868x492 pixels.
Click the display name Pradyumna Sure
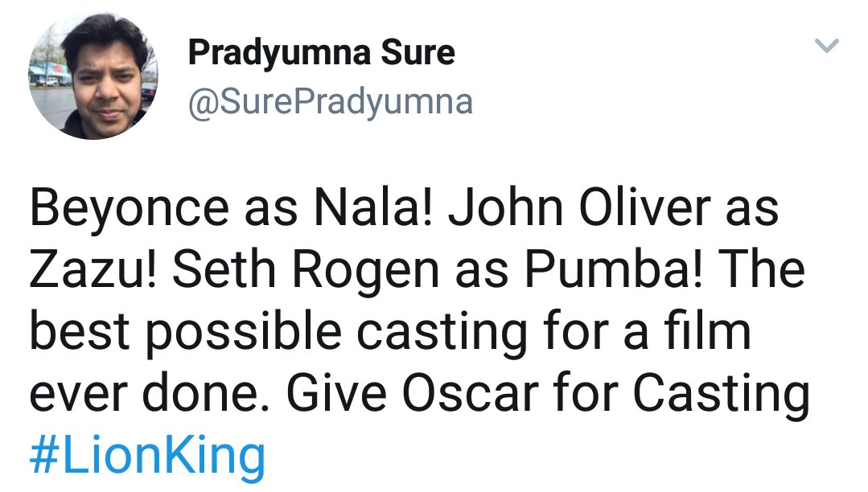(x=322, y=52)
